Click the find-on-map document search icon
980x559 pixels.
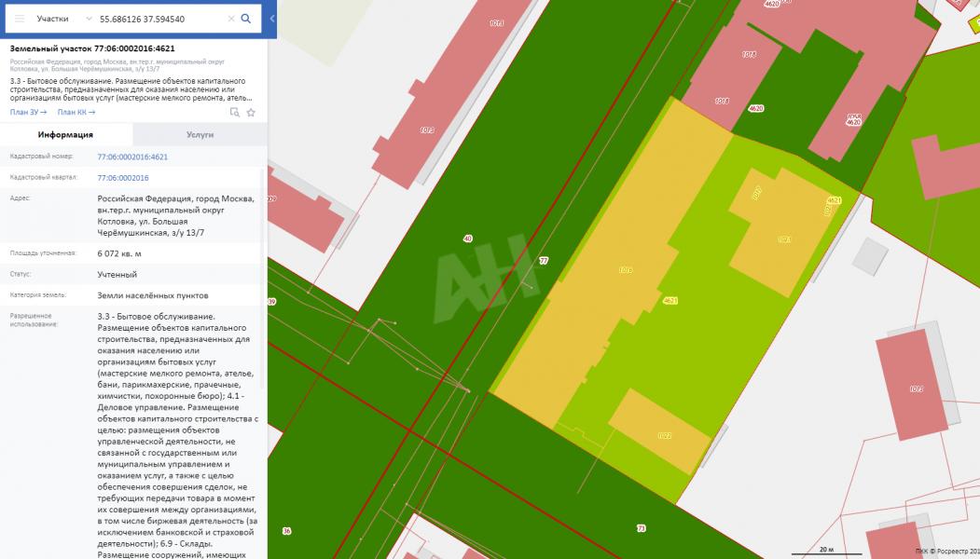tap(234, 113)
